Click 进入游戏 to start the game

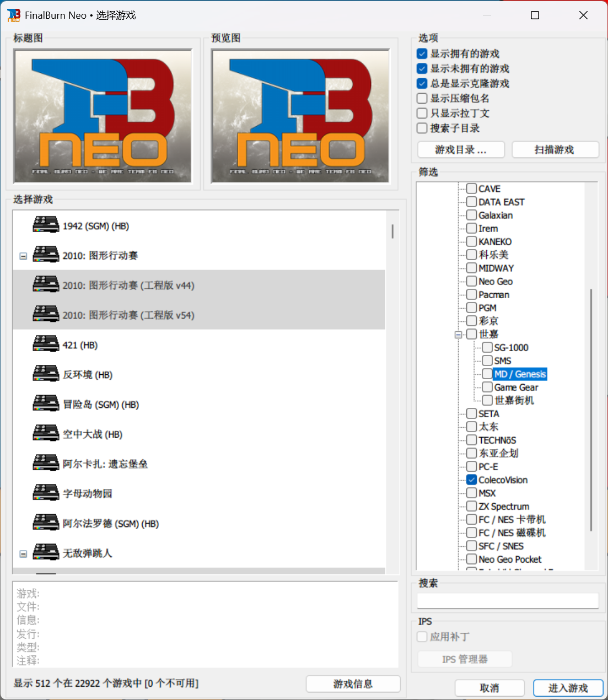pyautogui.click(x=568, y=688)
